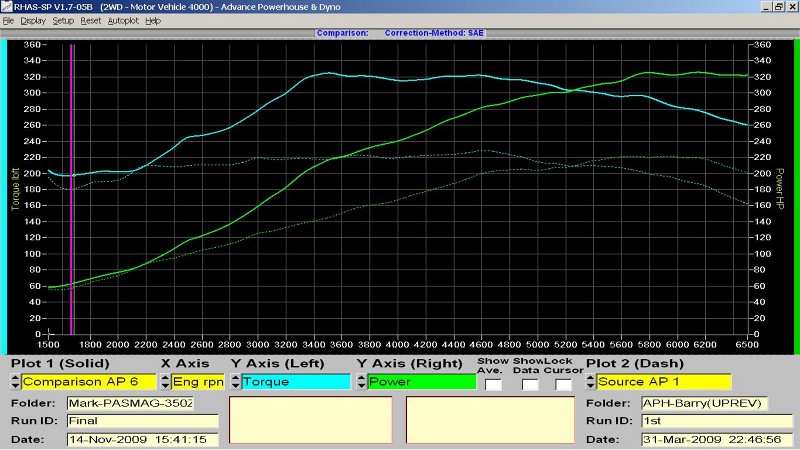The height and width of the screenshot is (450, 800).
Task: Open the Reset menu
Action: click(91, 21)
